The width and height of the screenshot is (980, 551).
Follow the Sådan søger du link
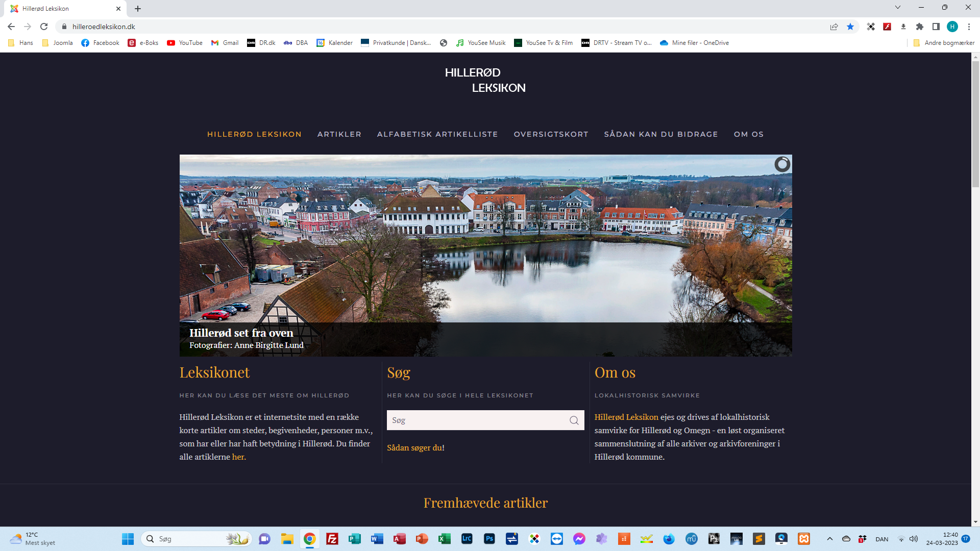(x=414, y=447)
